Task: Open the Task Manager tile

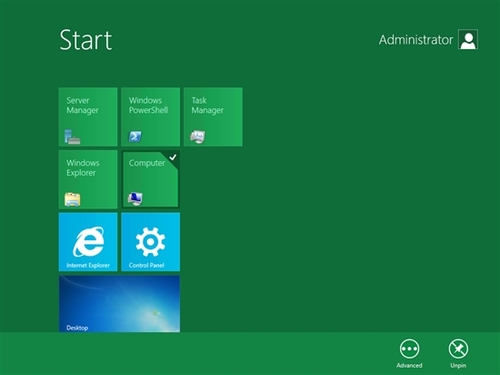Action: click(x=213, y=117)
